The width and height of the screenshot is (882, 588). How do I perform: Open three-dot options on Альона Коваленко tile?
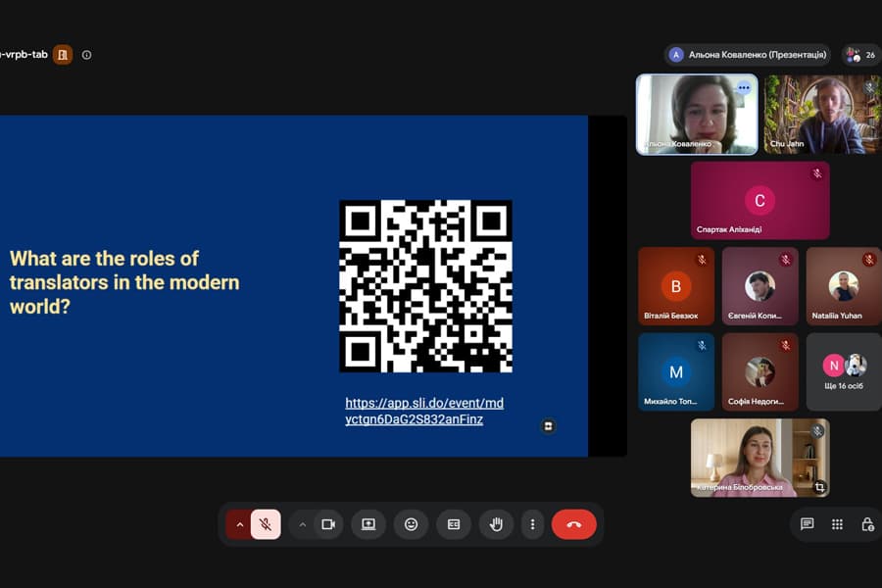(x=744, y=88)
